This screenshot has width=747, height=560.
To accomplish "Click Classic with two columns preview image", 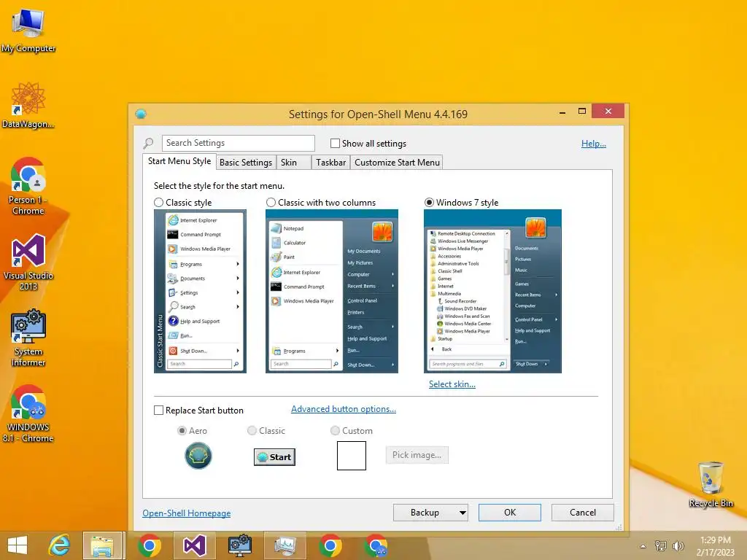I will 332,291.
